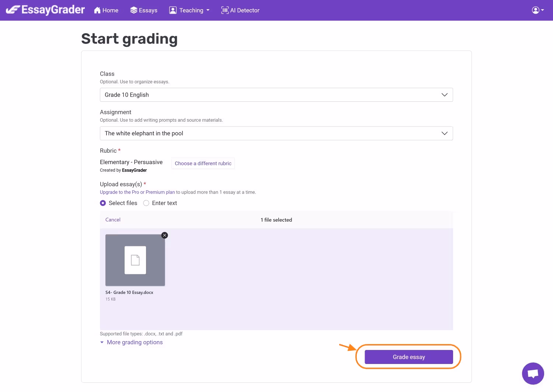Select the Enter text radio option
Viewport: 553px width, 392px height.
[x=146, y=203]
